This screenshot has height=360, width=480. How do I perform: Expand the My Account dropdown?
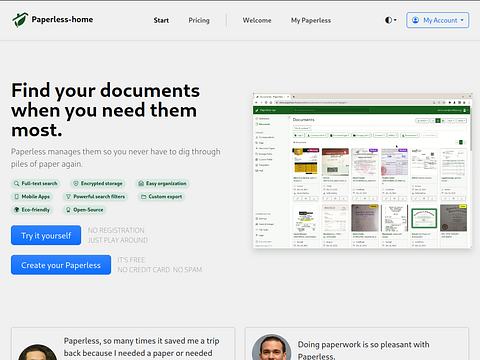tap(438, 20)
